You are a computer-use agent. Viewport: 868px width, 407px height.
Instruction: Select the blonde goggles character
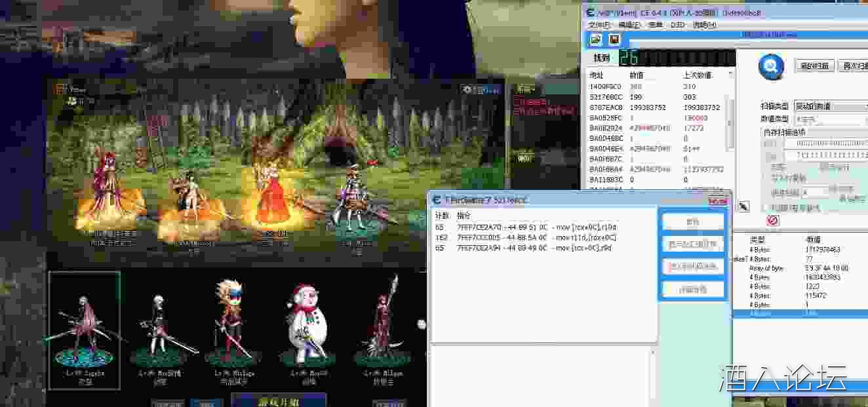coord(233,324)
